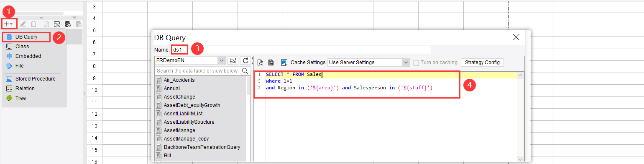The width and height of the screenshot is (644, 164).
Task: Click the refresh tables icon
Action: pos(245,60)
